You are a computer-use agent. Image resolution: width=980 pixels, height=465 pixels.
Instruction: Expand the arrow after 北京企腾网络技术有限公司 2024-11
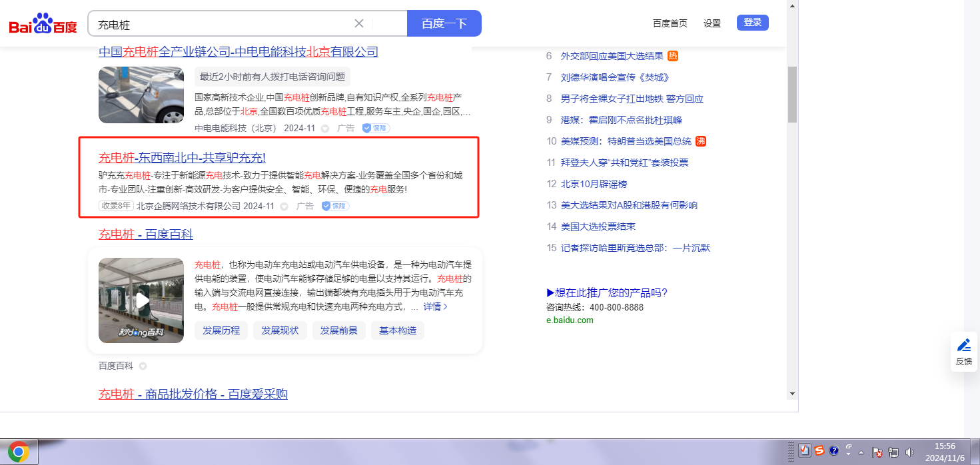[x=284, y=207]
